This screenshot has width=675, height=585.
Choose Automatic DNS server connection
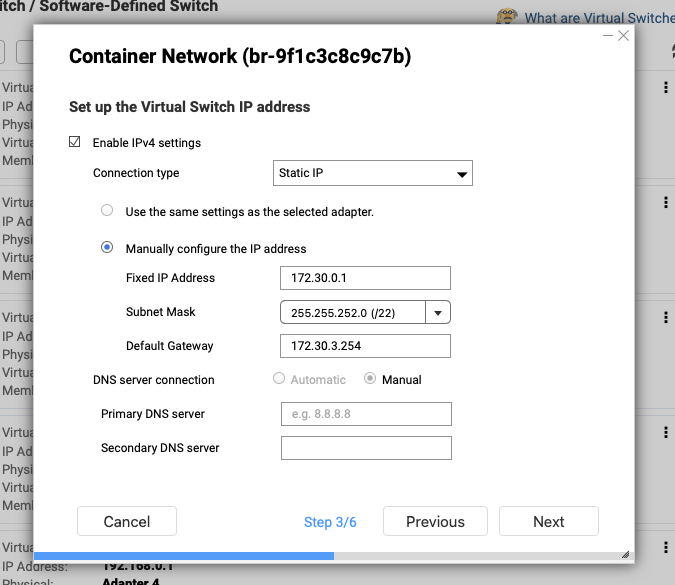pos(280,380)
